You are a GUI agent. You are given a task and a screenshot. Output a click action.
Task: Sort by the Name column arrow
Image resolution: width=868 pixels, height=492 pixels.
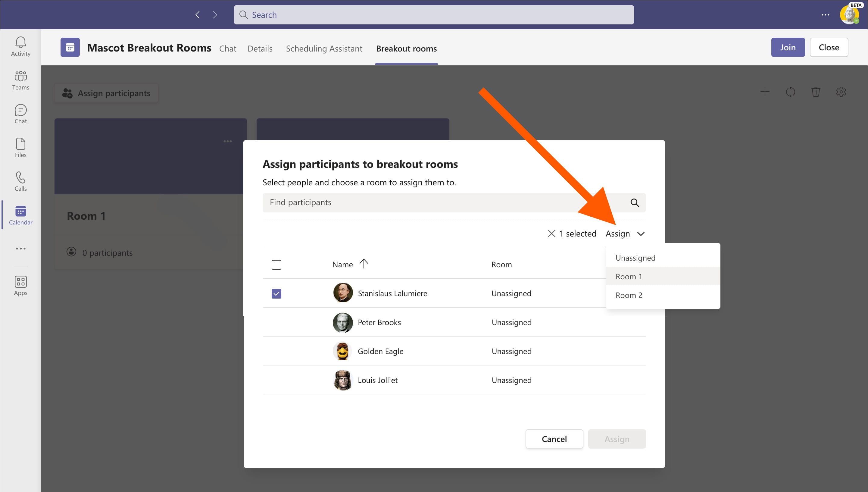[364, 264]
